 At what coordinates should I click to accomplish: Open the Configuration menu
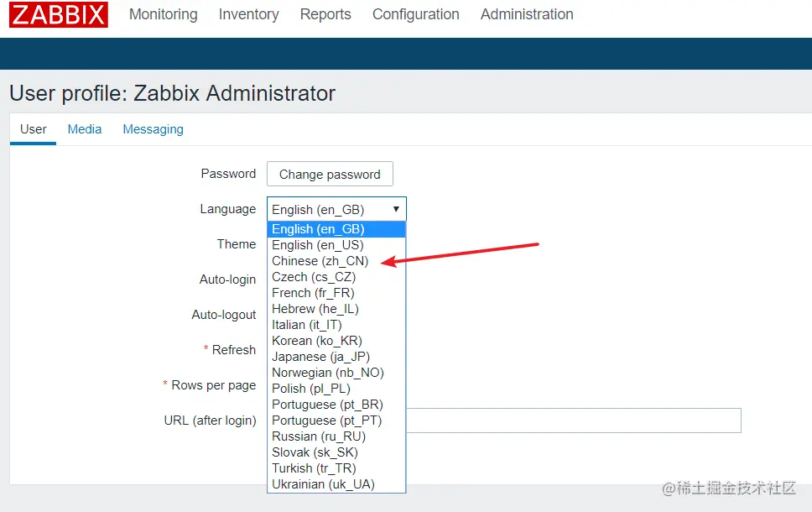pos(416,14)
